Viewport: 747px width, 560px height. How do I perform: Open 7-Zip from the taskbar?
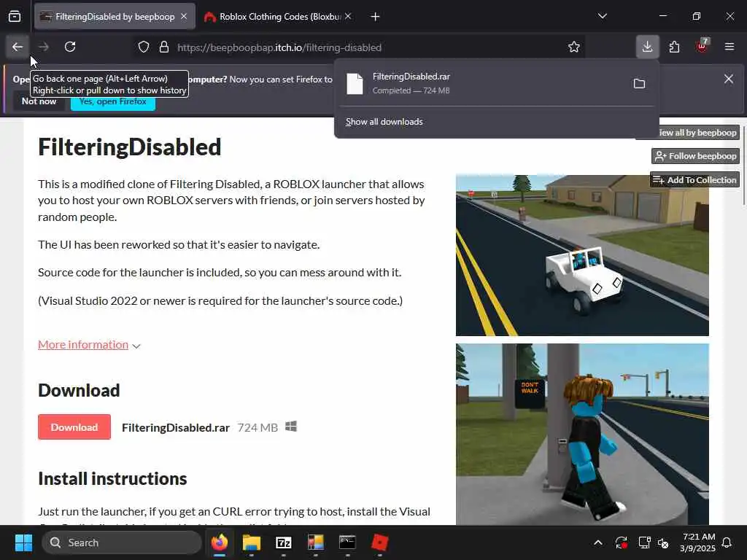(x=284, y=542)
